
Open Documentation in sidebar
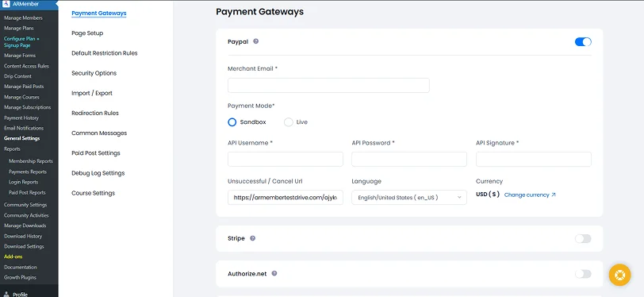coord(21,268)
